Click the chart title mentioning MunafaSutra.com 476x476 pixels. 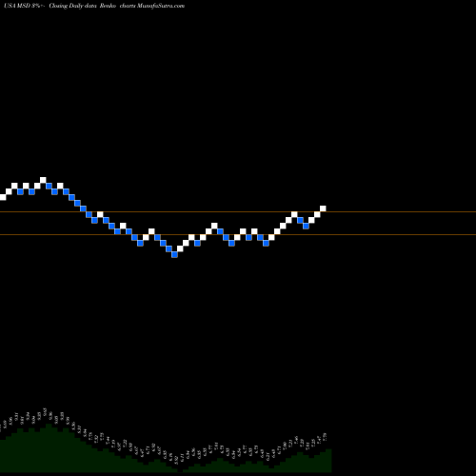pos(94,6)
